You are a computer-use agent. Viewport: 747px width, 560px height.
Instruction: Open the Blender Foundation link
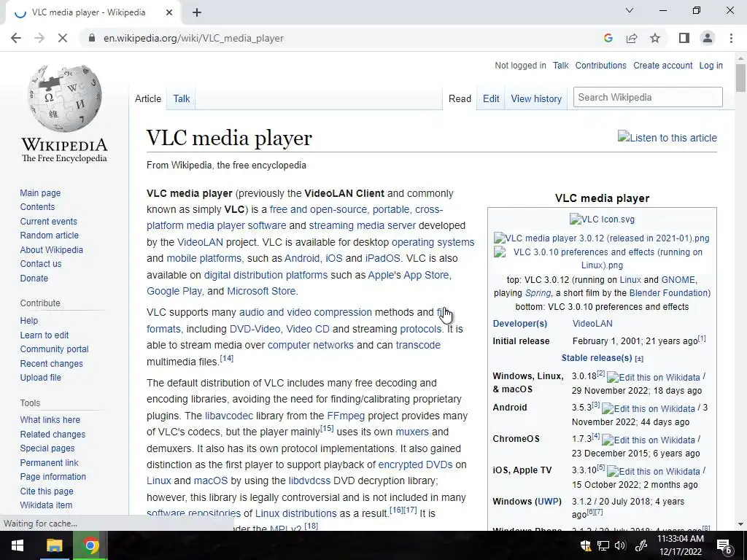669,293
